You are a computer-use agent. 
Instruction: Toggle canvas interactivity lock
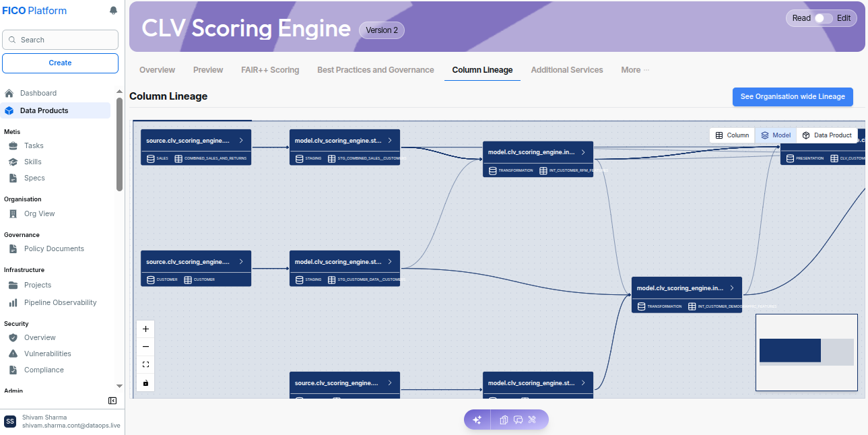pos(145,382)
